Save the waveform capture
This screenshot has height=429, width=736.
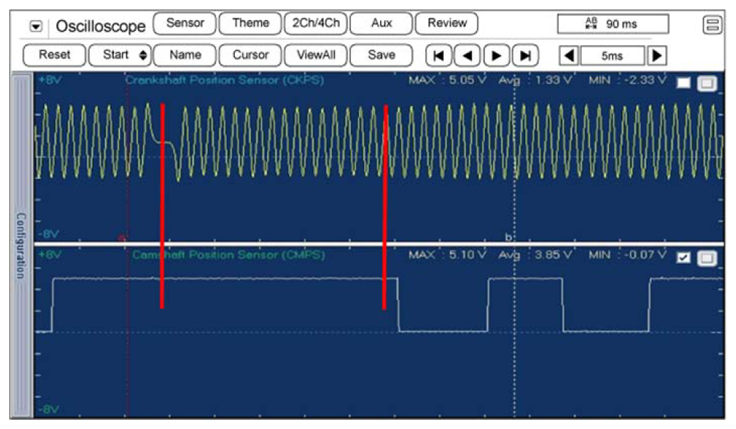tap(380, 55)
